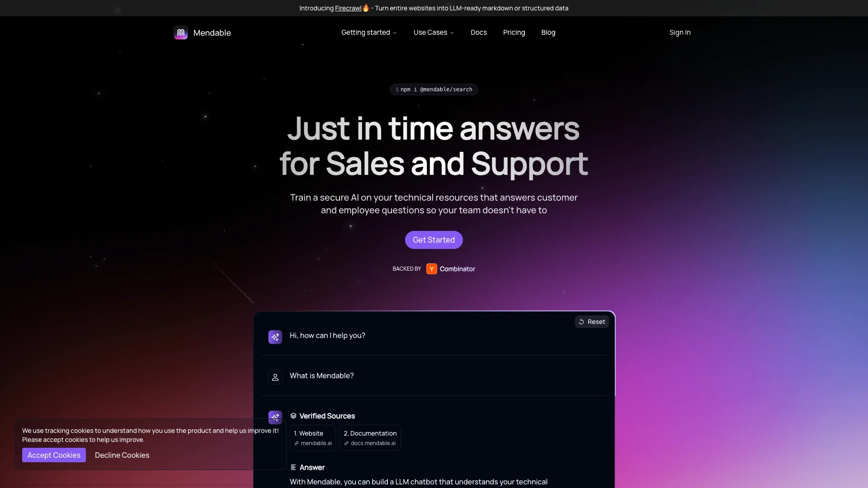868x488 pixels.
Task: Go to the Blog page
Action: point(548,33)
